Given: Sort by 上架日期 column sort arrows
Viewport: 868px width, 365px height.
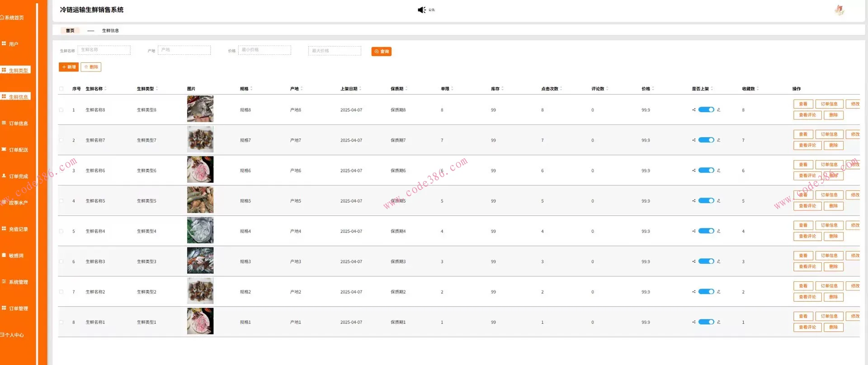Looking at the screenshot, I should pos(360,89).
